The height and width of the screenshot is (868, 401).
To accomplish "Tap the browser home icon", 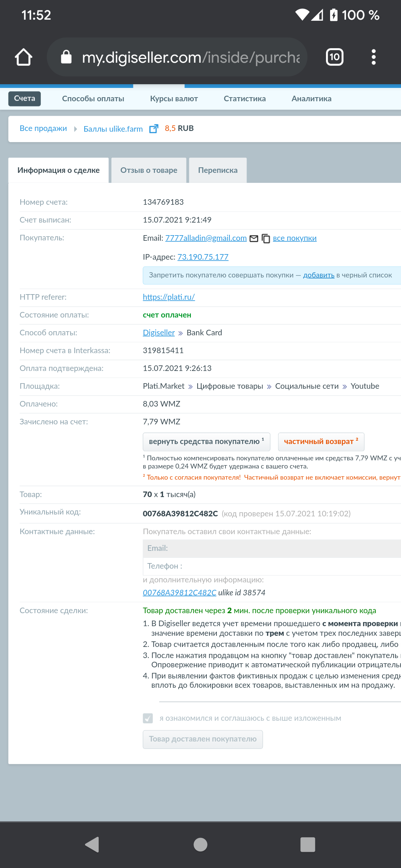I will click(x=23, y=57).
